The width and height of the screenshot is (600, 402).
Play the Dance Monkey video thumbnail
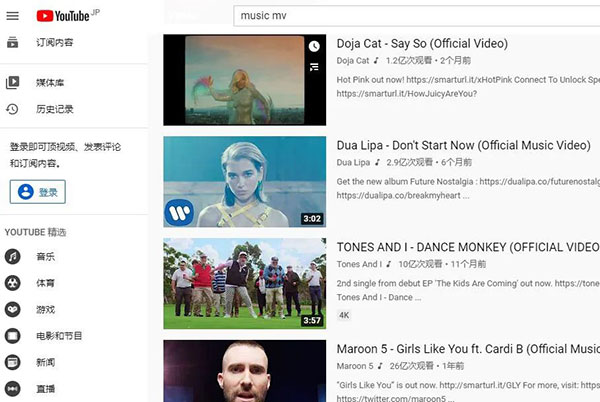pyautogui.click(x=244, y=283)
